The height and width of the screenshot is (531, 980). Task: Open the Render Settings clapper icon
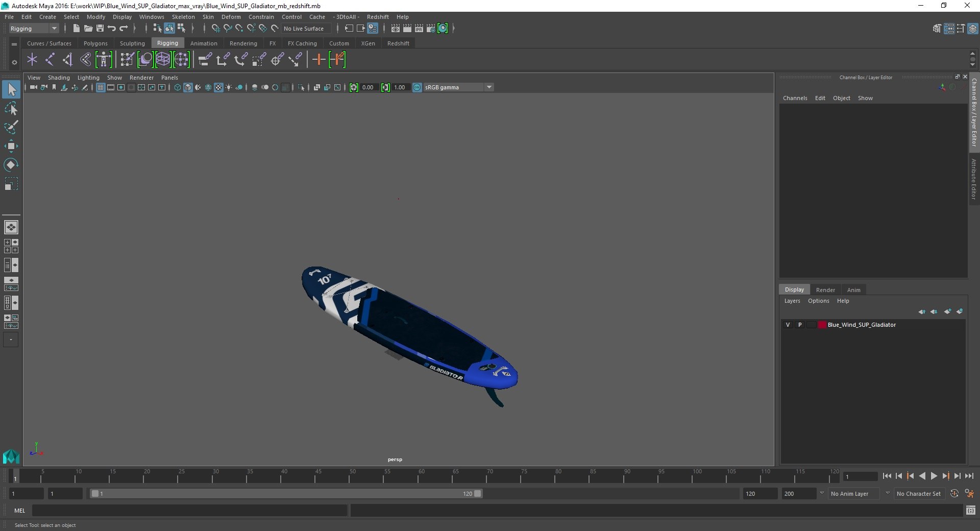[x=431, y=29]
